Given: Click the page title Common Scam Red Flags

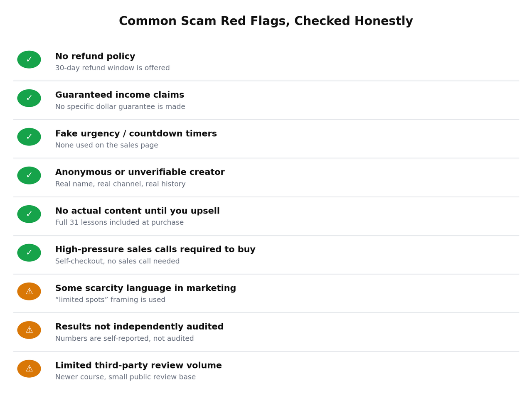Looking at the screenshot, I should [x=266, y=21].
